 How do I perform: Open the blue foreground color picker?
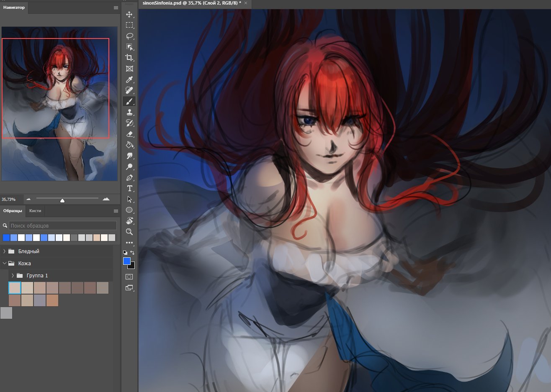(126, 261)
